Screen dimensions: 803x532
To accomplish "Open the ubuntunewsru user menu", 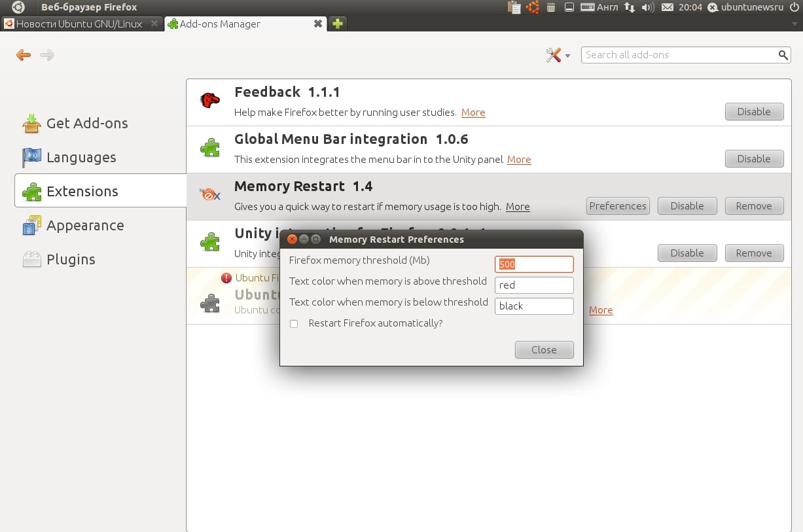I will 746,7.
